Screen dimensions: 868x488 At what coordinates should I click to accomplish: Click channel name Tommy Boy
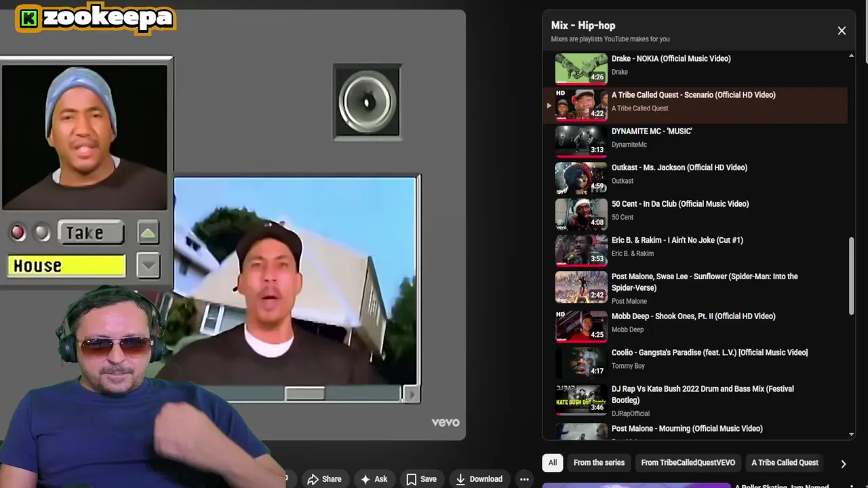click(628, 366)
